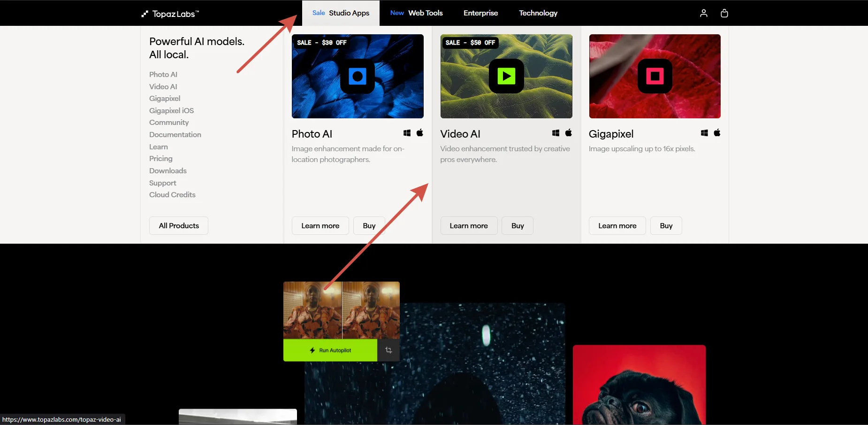Click Windows icon beside Video AI

tap(556, 133)
